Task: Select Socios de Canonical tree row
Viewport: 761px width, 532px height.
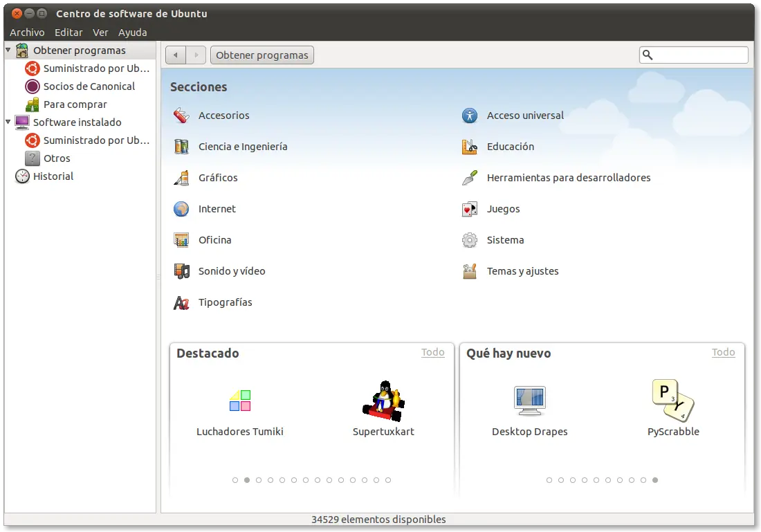Action: pyautogui.click(x=80, y=86)
